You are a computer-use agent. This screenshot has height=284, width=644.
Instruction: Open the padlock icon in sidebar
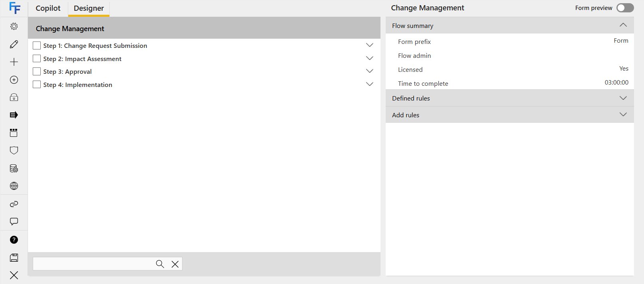(x=14, y=97)
